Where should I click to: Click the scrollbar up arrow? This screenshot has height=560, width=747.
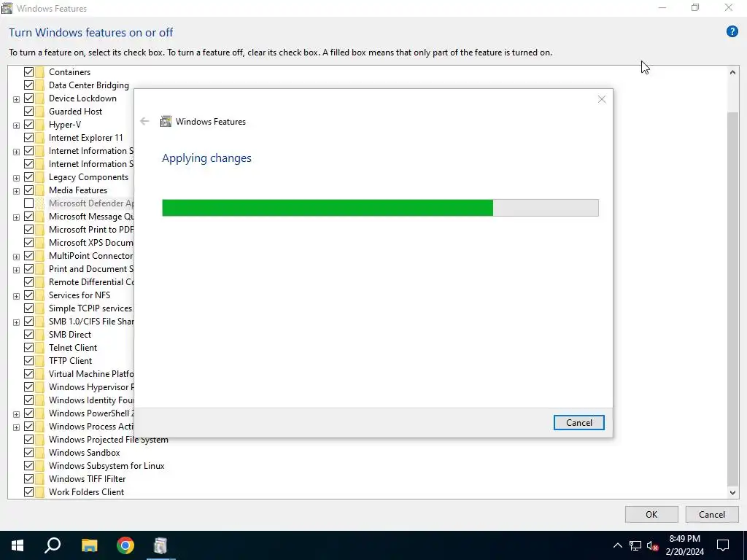click(x=732, y=72)
